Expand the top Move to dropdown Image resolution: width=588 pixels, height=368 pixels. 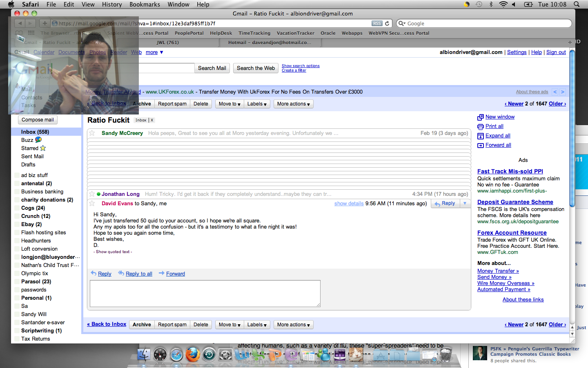(x=229, y=104)
